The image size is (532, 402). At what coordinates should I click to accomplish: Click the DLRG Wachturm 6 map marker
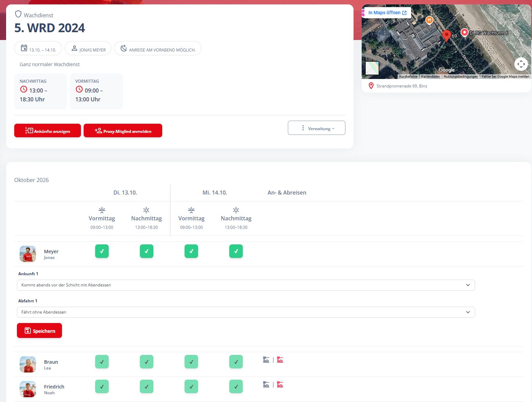[465, 32]
